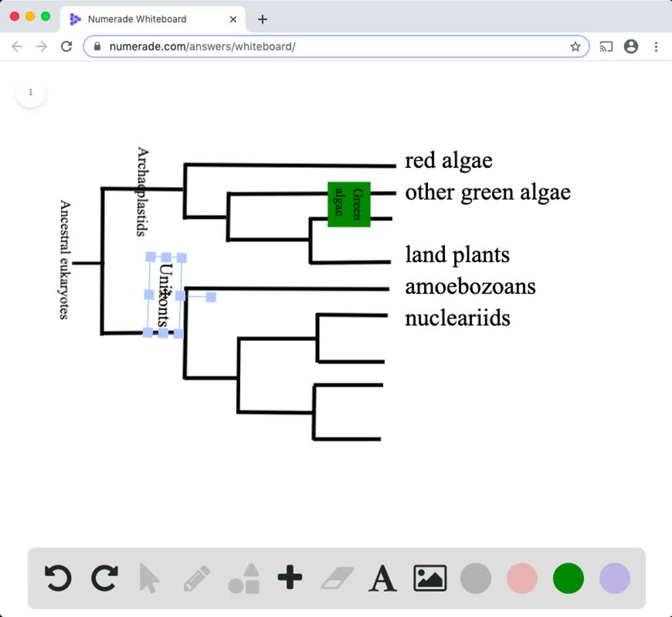Viewport: 672px width, 617px height.
Task: Open a new browser tab
Action: (262, 19)
